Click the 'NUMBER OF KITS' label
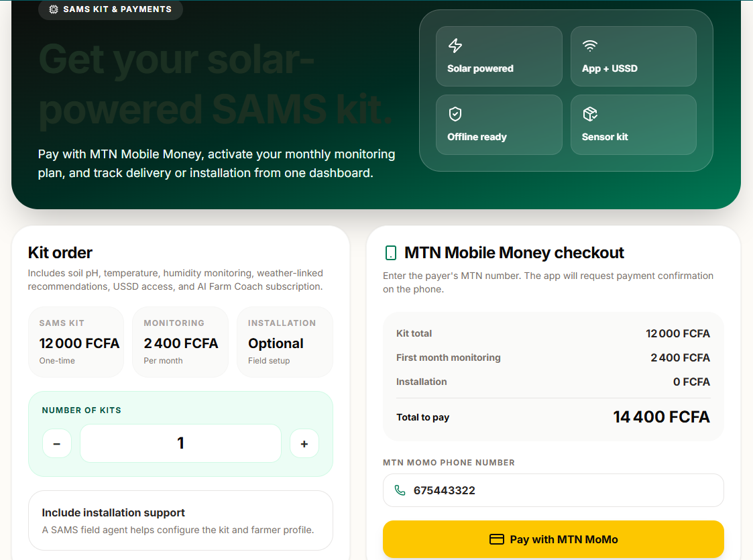The height and width of the screenshot is (560, 753). [81, 410]
